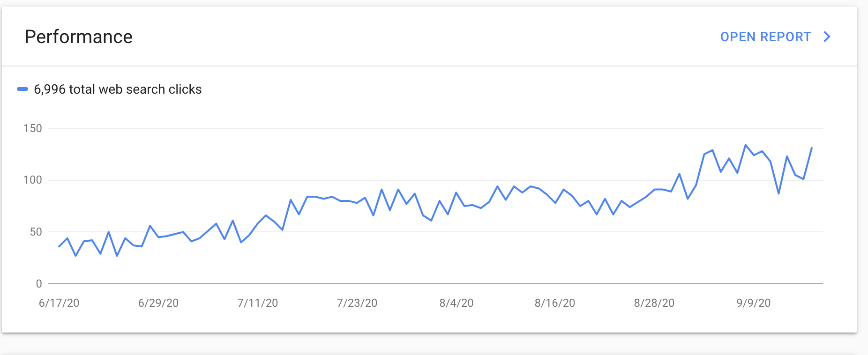Viewport: 868px width, 355px height.
Task: Select the 8/4/20 date label
Action: [456, 303]
